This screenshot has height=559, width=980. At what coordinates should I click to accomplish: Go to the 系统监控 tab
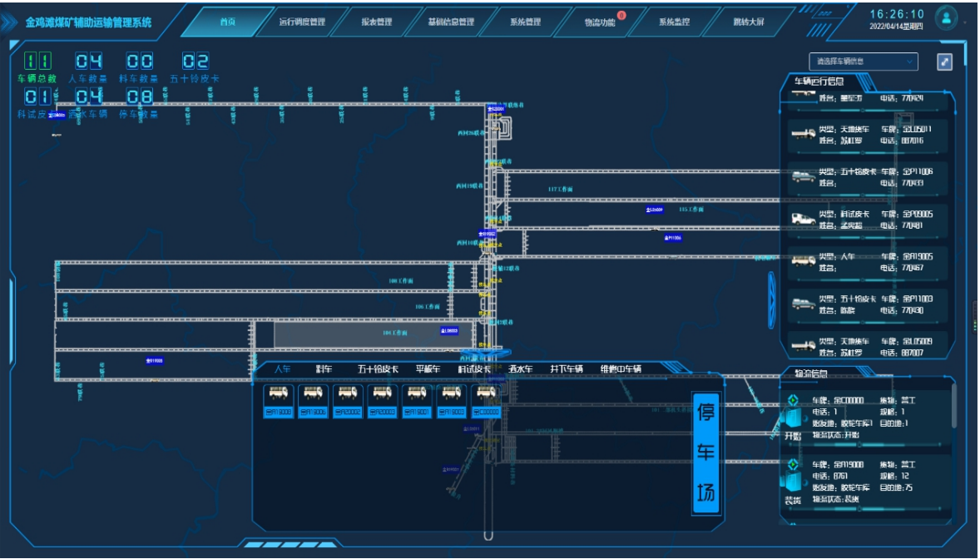(x=674, y=22)
